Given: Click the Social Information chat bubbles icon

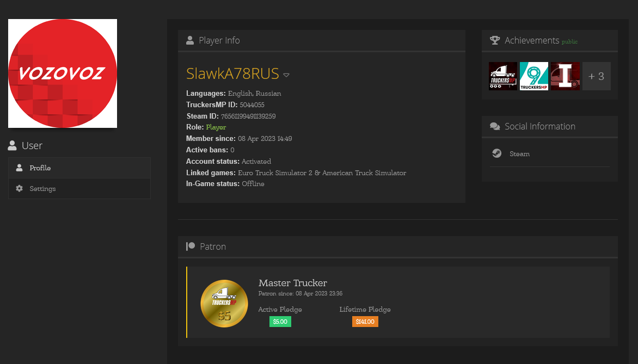Looking at the screenshot, I should tap(495, 126).
